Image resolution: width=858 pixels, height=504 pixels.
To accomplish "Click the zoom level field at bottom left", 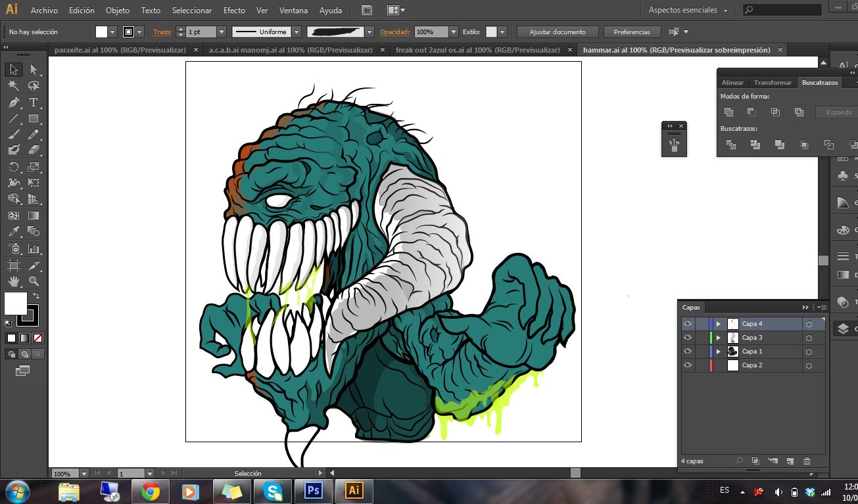I will [62, 472].
